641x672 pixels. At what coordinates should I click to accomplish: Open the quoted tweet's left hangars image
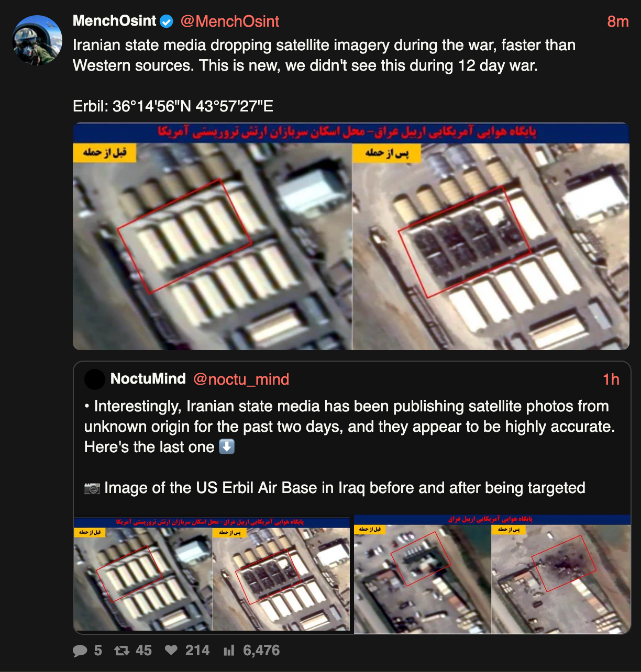(212, 574)
